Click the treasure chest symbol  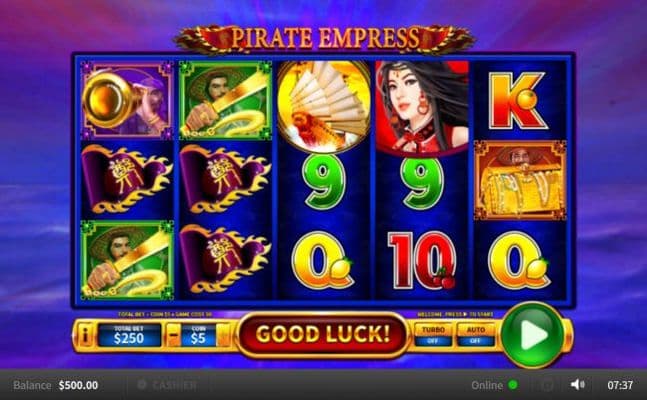click(520, 180)
